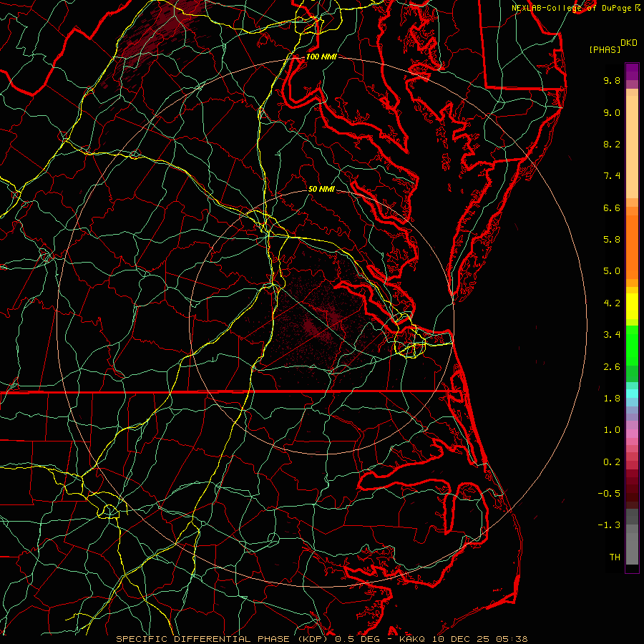Click the 9.8 value on the color scale
644x644 pixels.
click(x=612, y=80)
